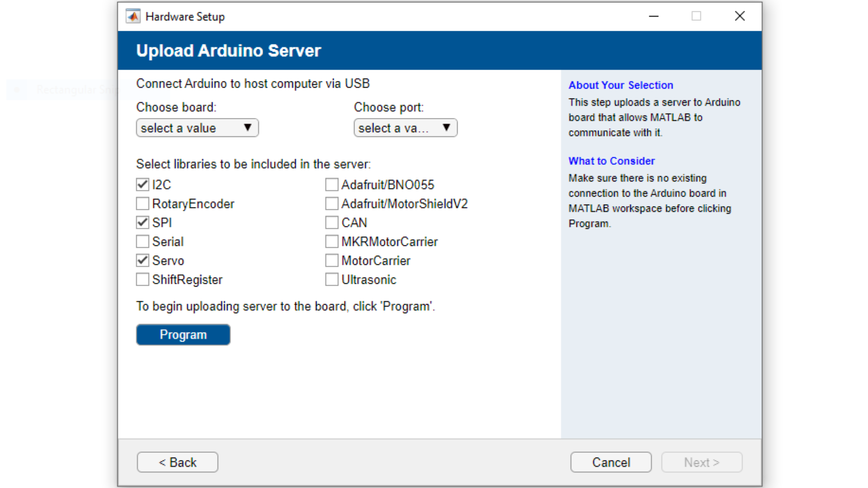Disable the Servo library checkbox
The width and height of the screenshot is (868, 488).
click(x=142, y=260)
